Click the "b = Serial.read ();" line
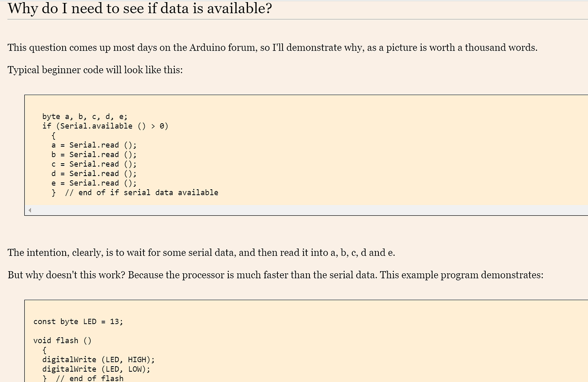This screenshot has height=382, width=588. [94, 154]
